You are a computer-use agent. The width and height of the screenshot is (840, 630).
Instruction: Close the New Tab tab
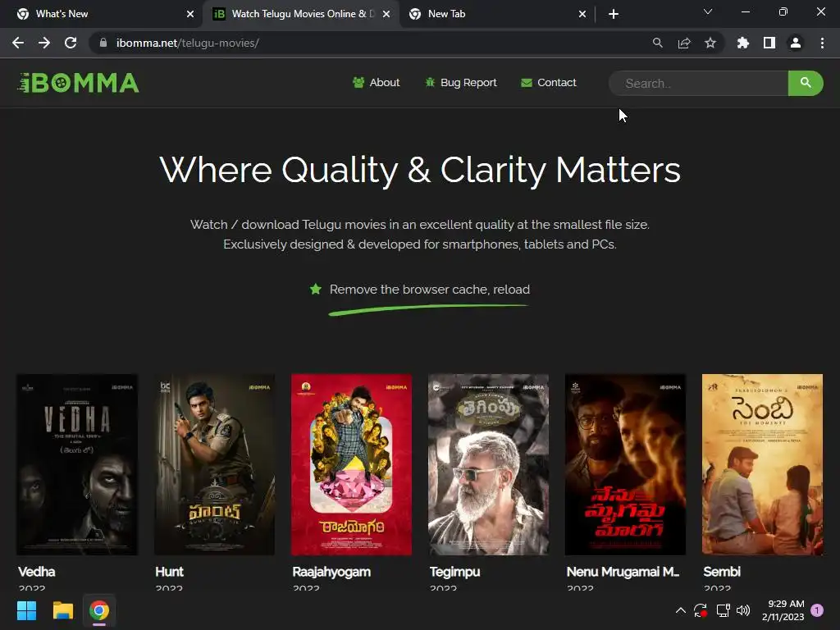click(582, 14)
